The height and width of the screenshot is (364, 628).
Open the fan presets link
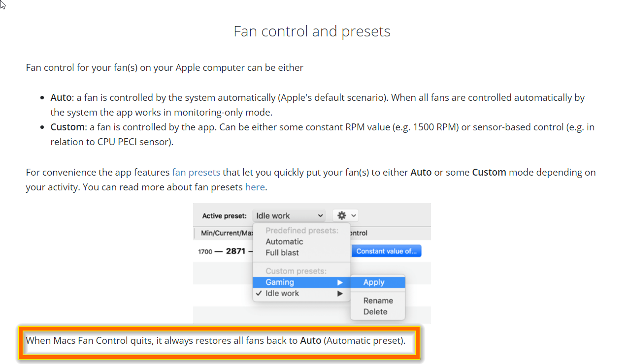(196, 172)
